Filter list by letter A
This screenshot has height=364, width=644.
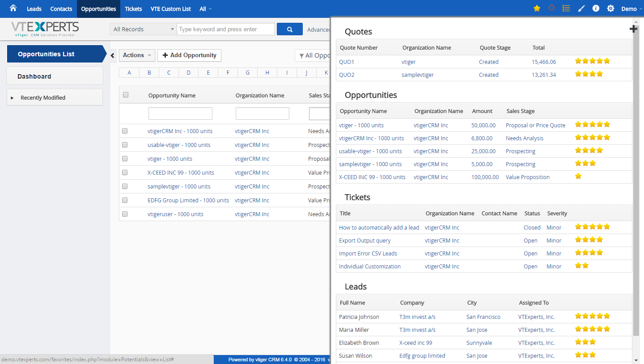pos(129,73)
